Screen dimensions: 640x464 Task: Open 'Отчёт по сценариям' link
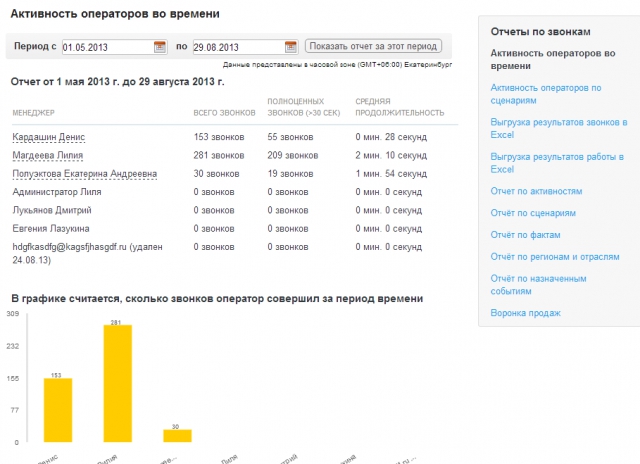coord(533,213)
